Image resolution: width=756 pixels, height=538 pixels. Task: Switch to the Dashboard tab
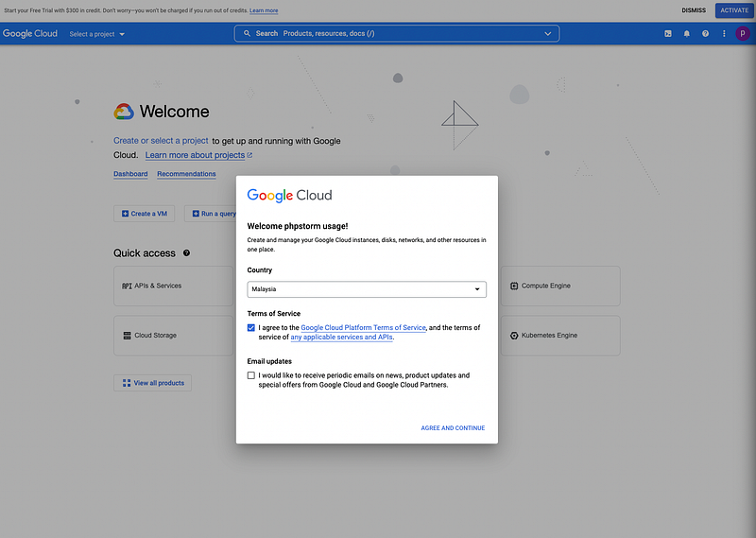[x=130, y=174]
